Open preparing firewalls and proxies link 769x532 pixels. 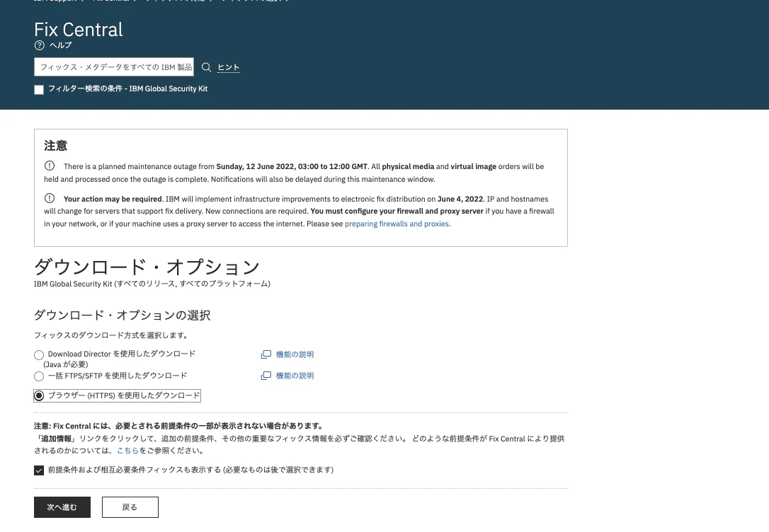click(x=397, y=224)
